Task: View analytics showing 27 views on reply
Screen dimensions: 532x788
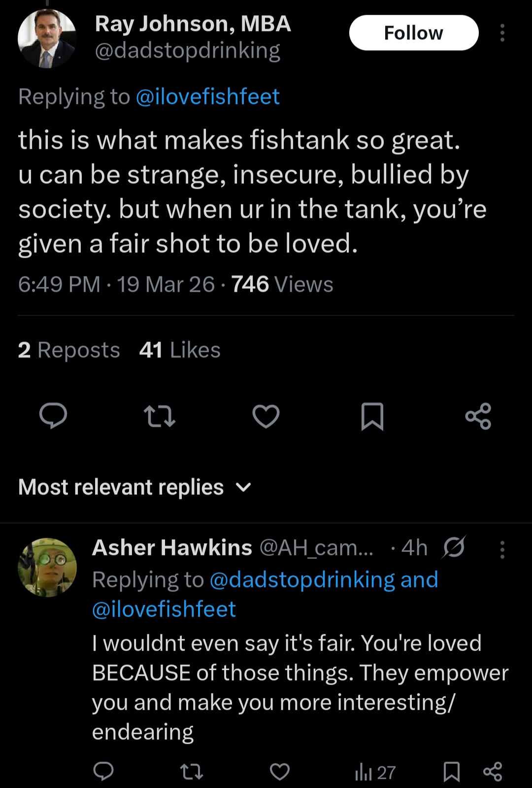Action: tap(375, 772)
